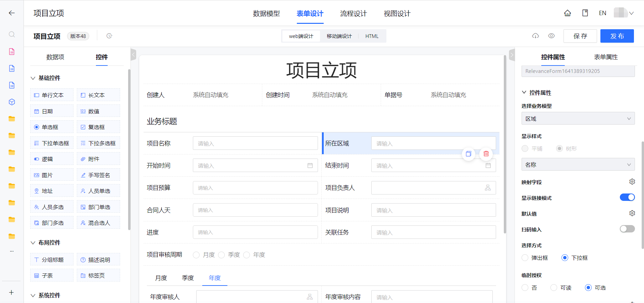Select 季度 radio for 项目审核周期
The image size is (644, 303).
221,255
